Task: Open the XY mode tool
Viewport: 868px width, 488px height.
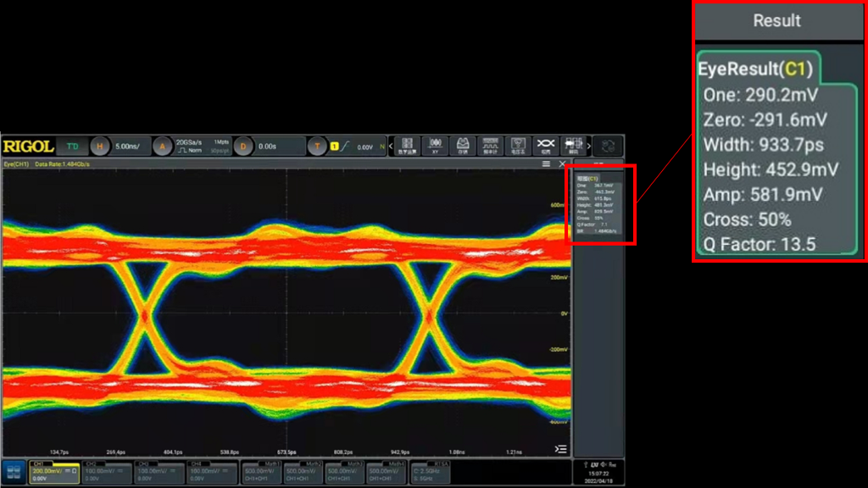Action: [x=435, y=146]
